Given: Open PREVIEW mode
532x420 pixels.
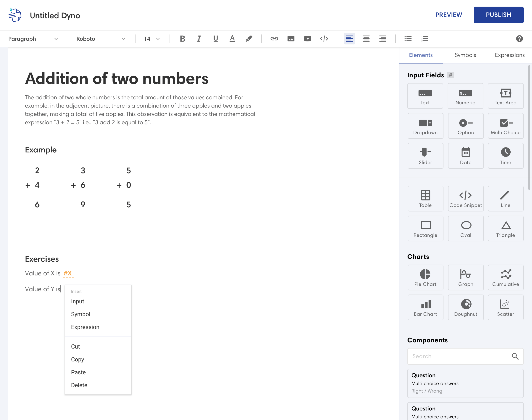Looking at the screenshot, I should coord(449,15).
